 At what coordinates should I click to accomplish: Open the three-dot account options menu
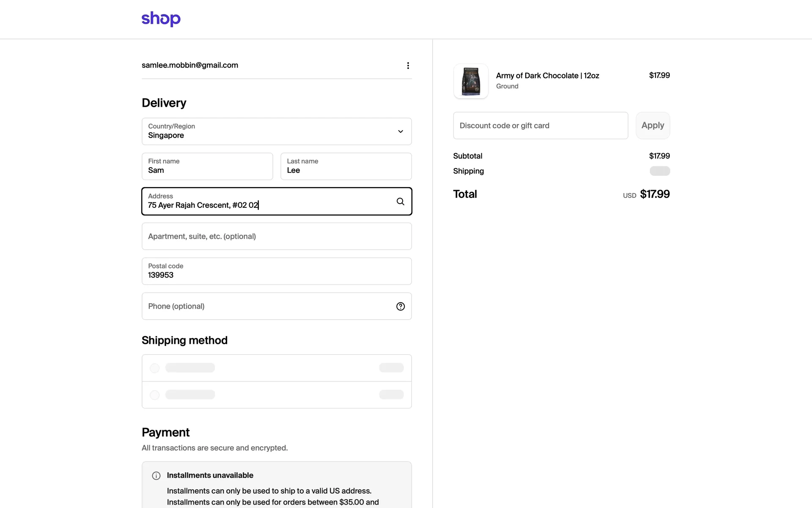[408, 66]
